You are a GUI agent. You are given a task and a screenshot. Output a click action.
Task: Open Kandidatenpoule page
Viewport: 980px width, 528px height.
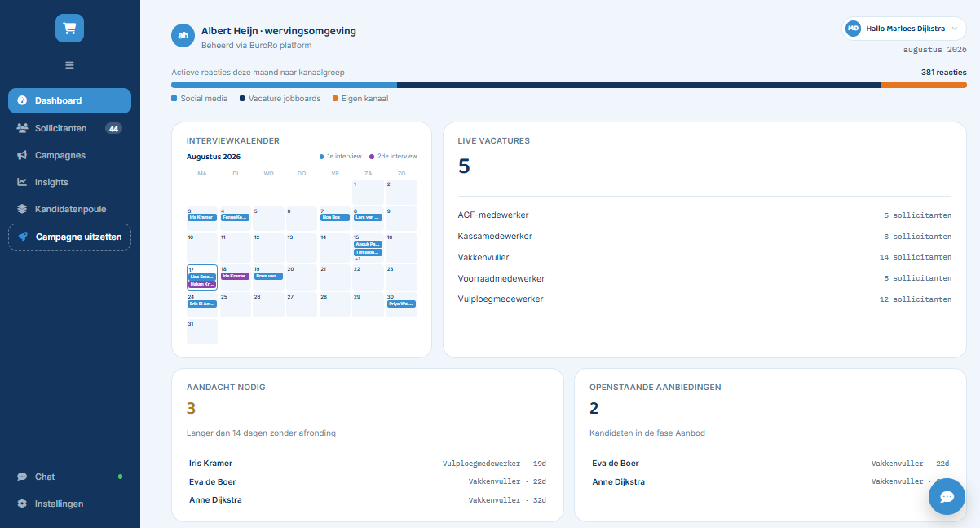[69, 209]
